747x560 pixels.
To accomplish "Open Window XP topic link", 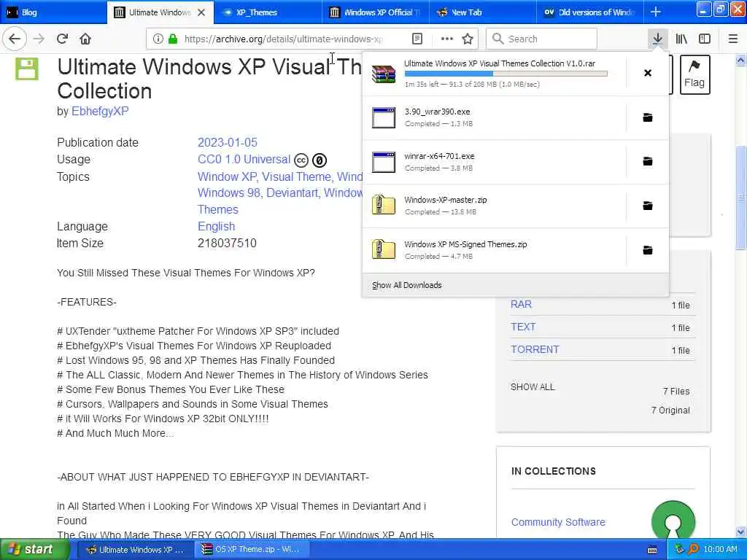I will pos(227,176).
